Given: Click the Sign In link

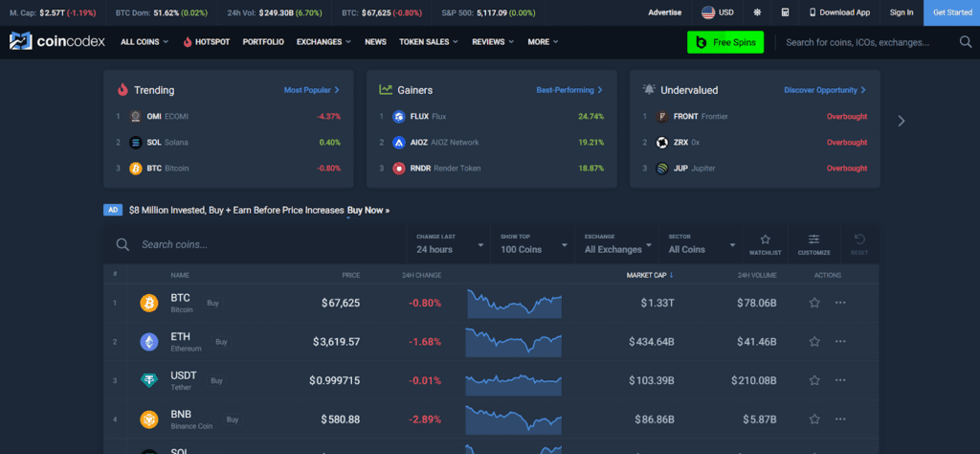Looking at the screenshot, I should tap(902, 12).
